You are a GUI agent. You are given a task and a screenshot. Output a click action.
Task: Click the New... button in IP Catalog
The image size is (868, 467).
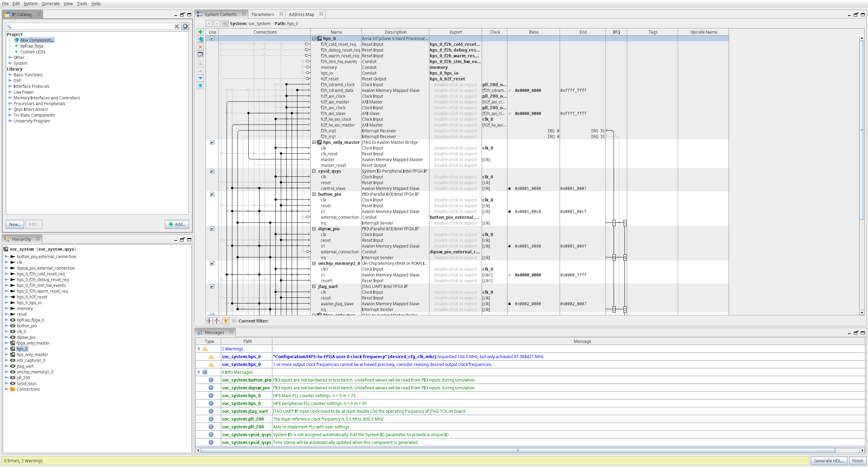[x=15, y=224]
